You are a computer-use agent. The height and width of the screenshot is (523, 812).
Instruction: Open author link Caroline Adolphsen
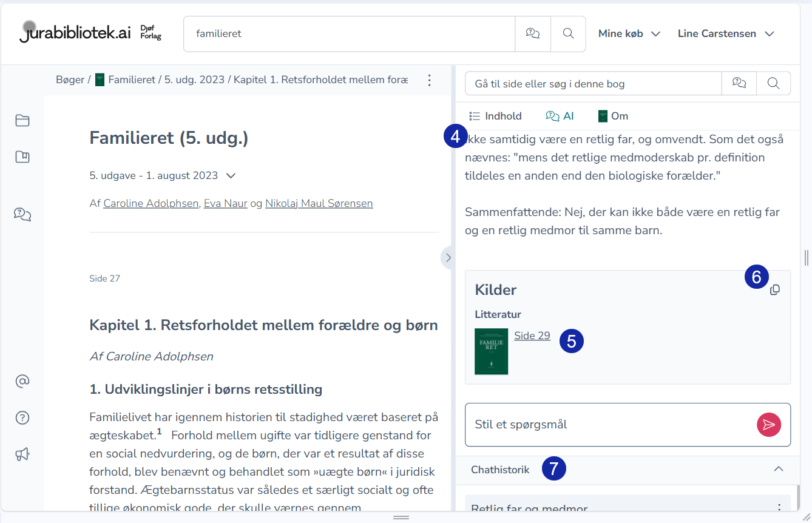point(151,203)
